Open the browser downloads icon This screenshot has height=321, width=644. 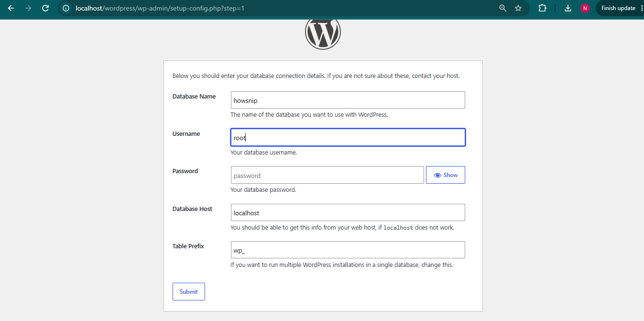(568, 8)
